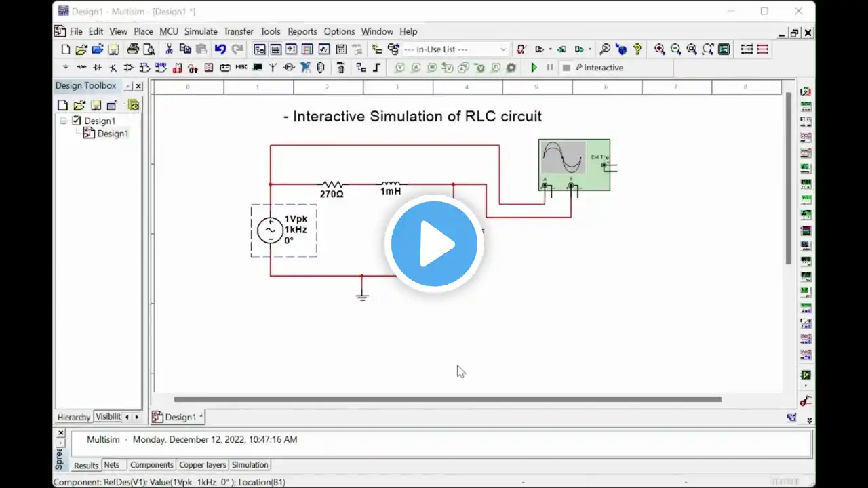Place an electromechanical motor component

click(290, 68)
